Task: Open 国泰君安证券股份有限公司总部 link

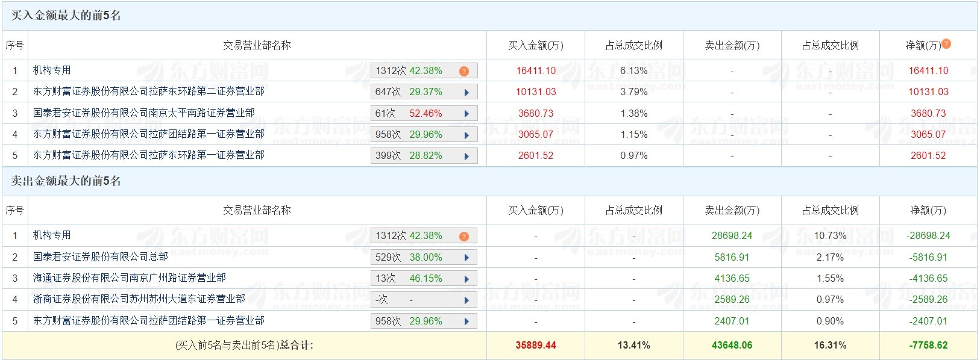Action: click(100, 257)
